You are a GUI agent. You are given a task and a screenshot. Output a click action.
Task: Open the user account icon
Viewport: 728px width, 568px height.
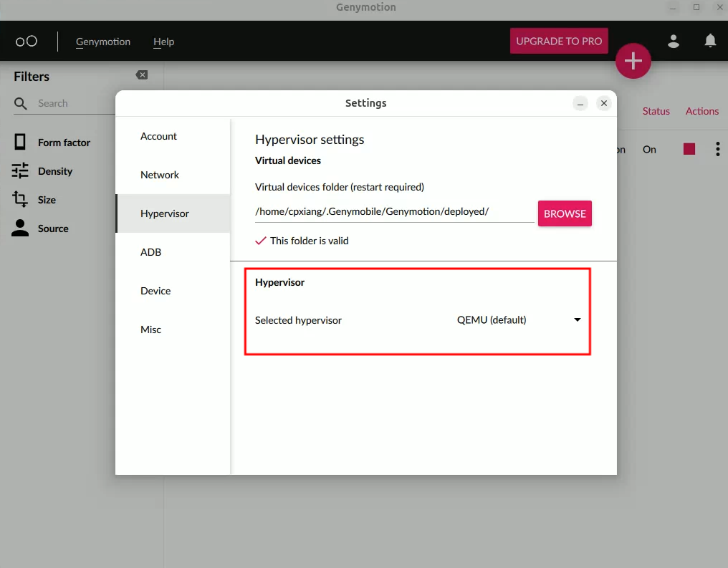tap(673, 42)
